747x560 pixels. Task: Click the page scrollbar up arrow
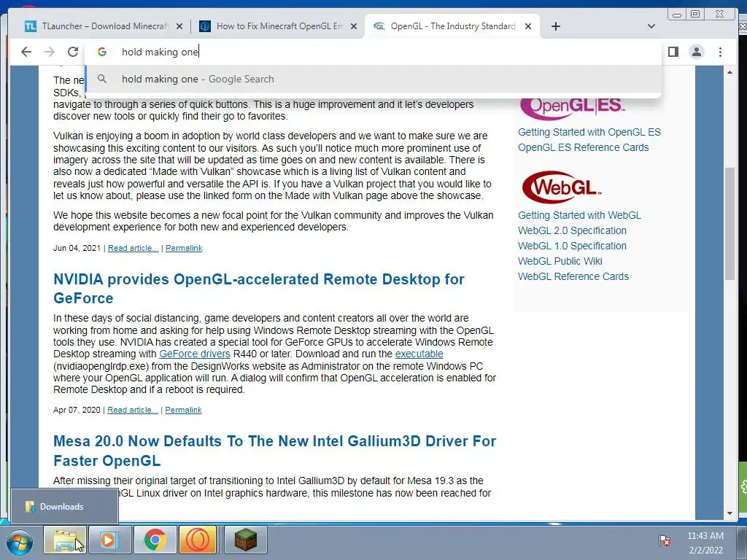pos(729,72)
